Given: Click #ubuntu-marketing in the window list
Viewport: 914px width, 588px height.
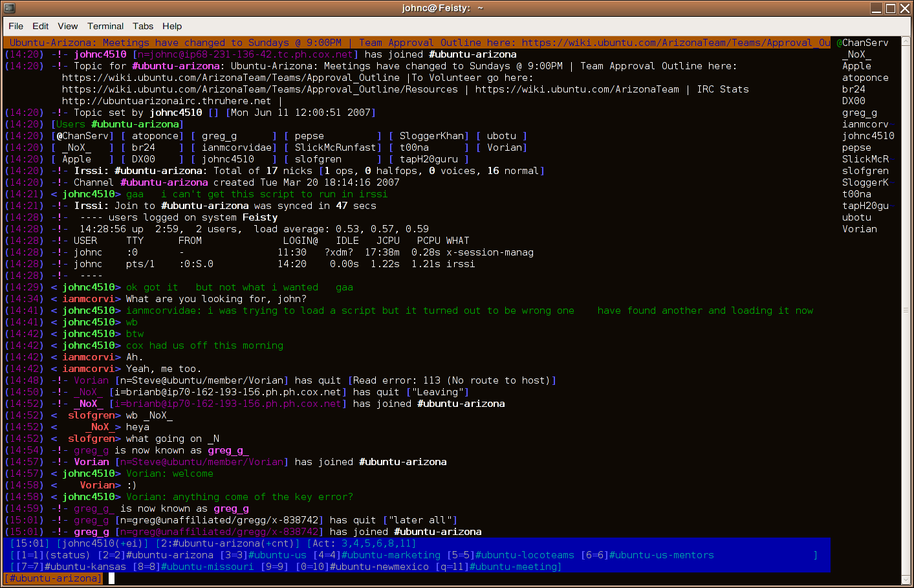Looking at the screenshot, I should (x=391, y=555).
